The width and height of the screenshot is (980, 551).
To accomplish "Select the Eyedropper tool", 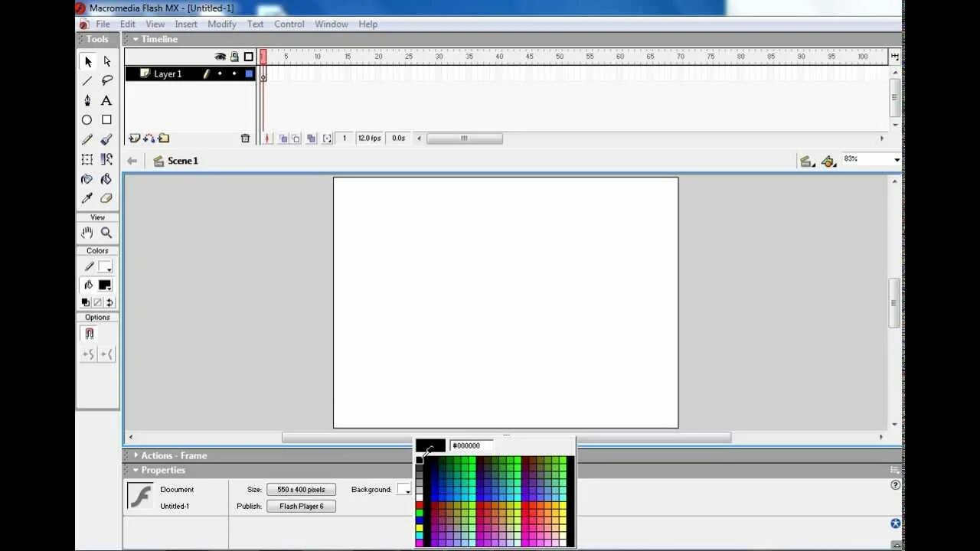I will (87, 197).
